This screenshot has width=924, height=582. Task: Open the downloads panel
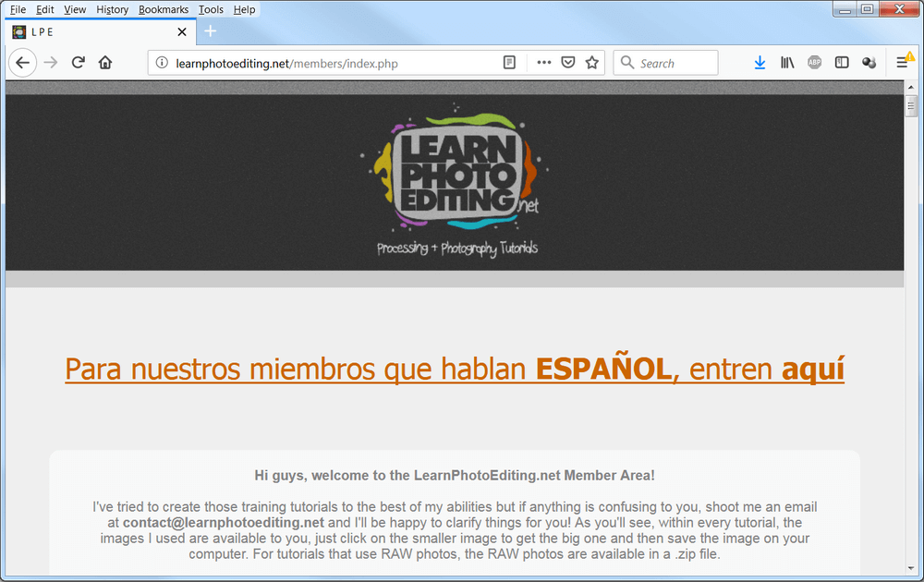coord(760,63)
